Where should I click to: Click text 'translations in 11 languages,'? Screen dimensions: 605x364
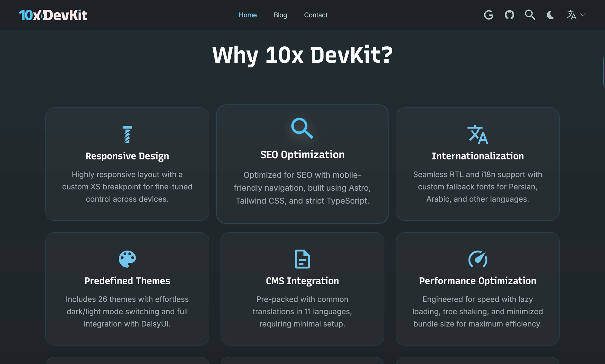[x=302, y=311]
